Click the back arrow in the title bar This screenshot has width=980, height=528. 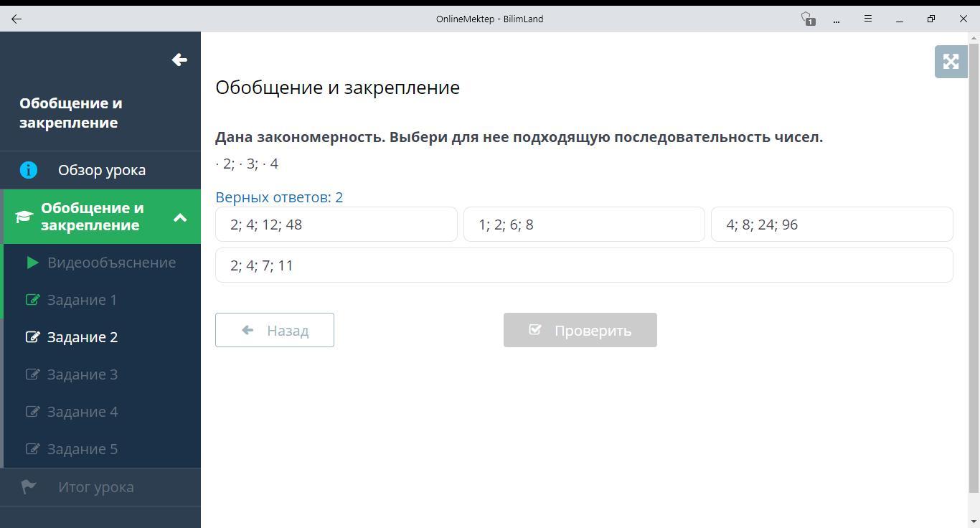(x=17, y=19)
